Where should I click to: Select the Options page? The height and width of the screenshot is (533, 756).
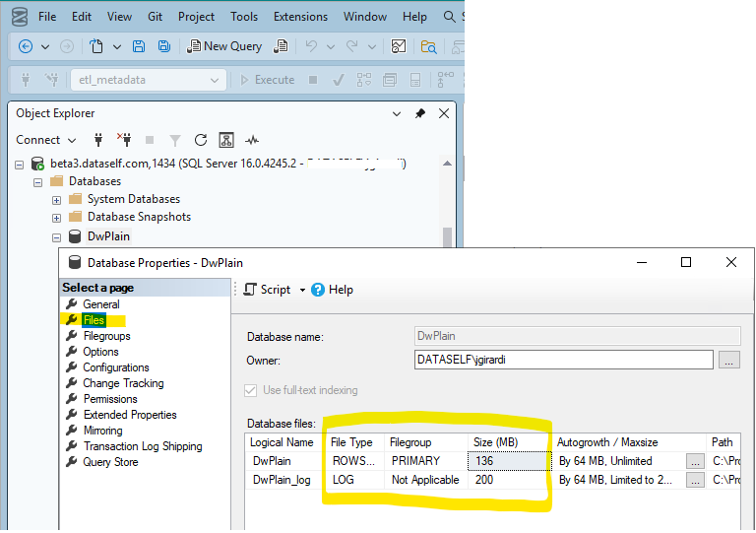point(100,352)
